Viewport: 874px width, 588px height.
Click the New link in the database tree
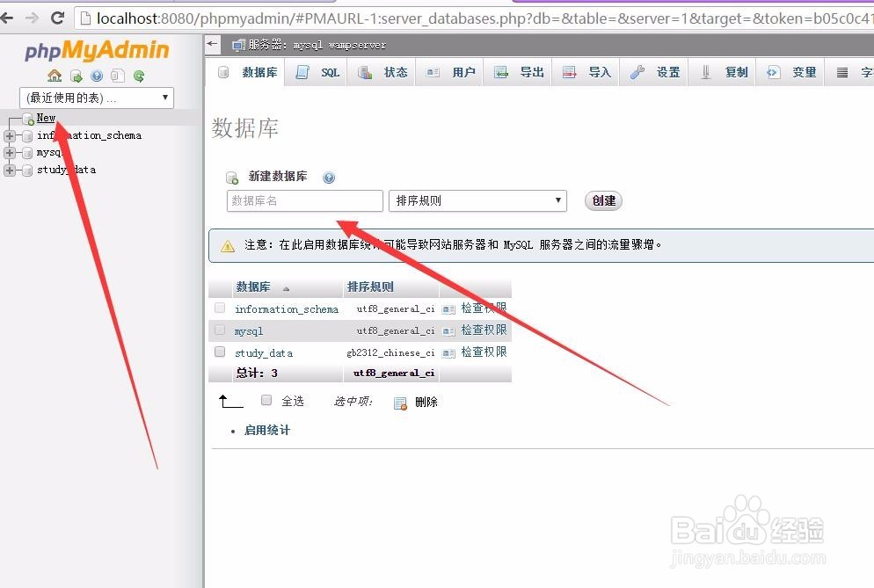(x=46, y=118)
